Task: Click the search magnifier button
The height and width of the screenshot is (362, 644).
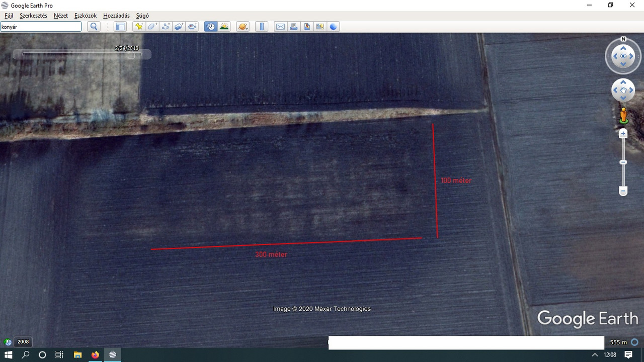Action: pos(94,27)
